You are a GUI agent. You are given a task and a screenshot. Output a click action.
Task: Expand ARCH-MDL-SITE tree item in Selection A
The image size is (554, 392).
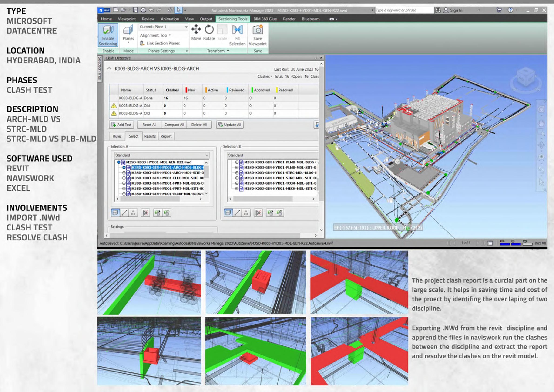point(124,173)
